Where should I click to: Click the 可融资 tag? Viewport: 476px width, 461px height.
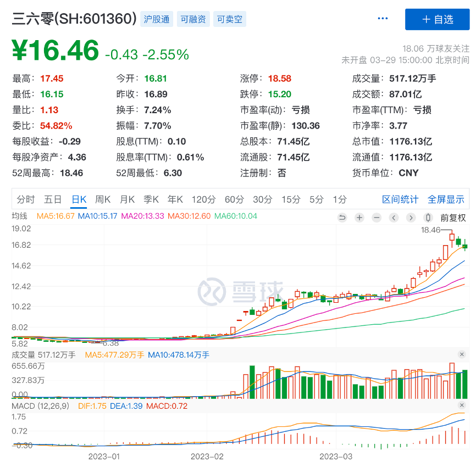pos(193,19)
